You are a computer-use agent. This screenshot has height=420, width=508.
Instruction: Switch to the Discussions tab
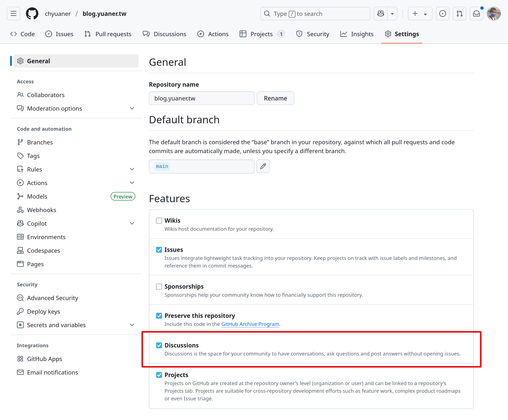pyautogui.click(x=165, y=34)
